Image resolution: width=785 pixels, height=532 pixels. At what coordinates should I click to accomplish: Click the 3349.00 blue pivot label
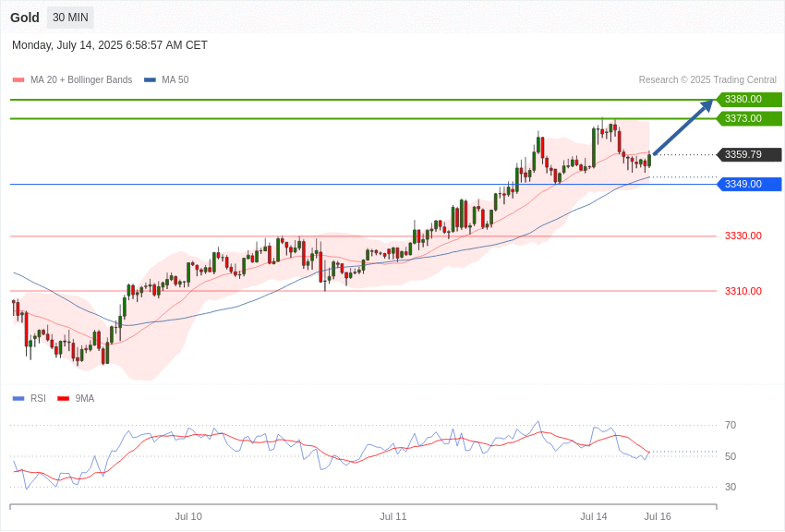749,184
